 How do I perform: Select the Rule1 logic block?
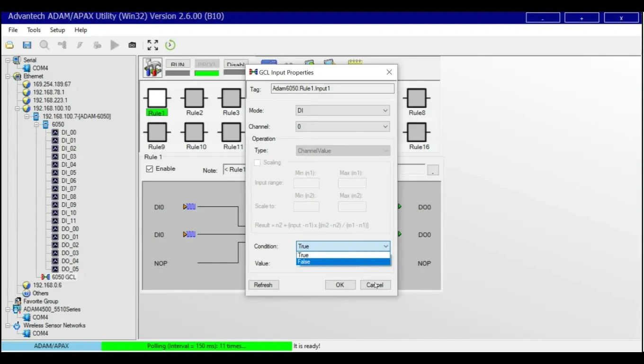pos(157,99)
